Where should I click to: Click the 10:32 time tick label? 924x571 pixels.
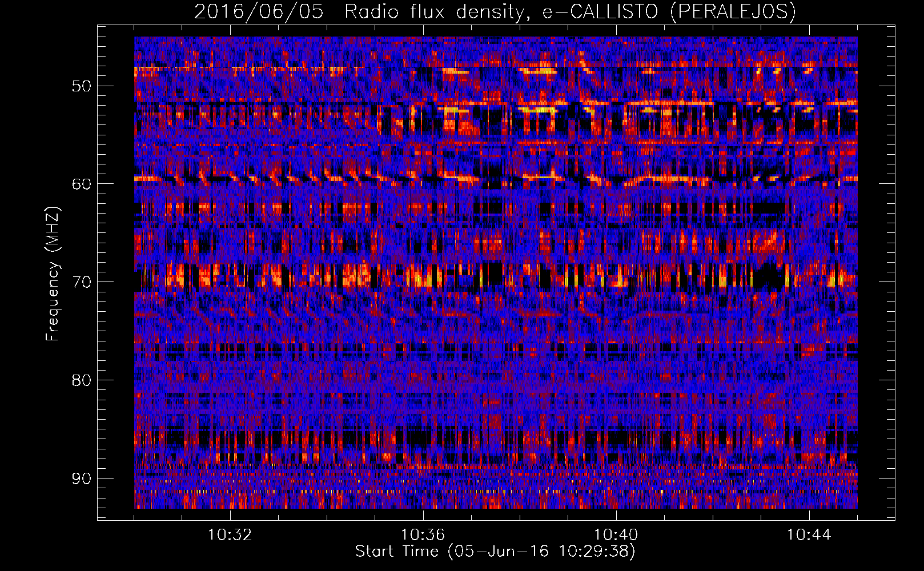pos(230,535)
